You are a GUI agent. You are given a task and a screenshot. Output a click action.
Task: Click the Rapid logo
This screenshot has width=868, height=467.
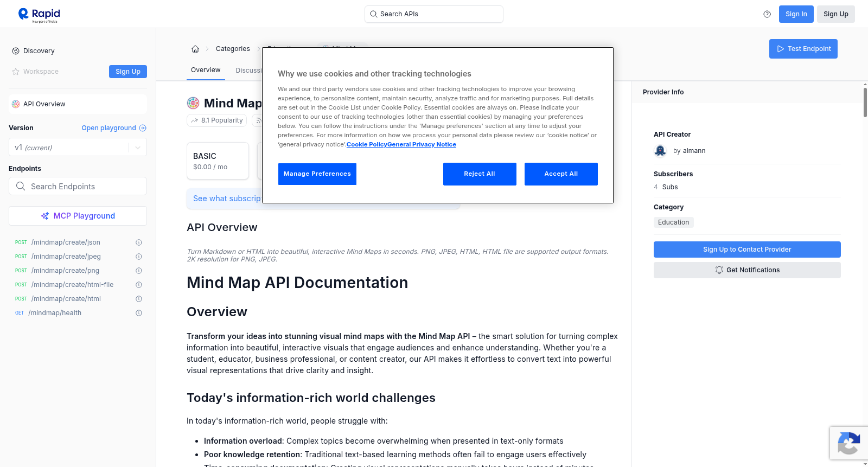pos(39,15)
